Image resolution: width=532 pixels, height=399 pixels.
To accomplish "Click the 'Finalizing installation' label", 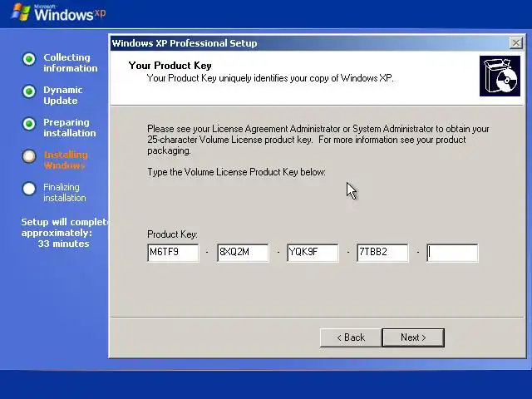I will pos(65,192).
